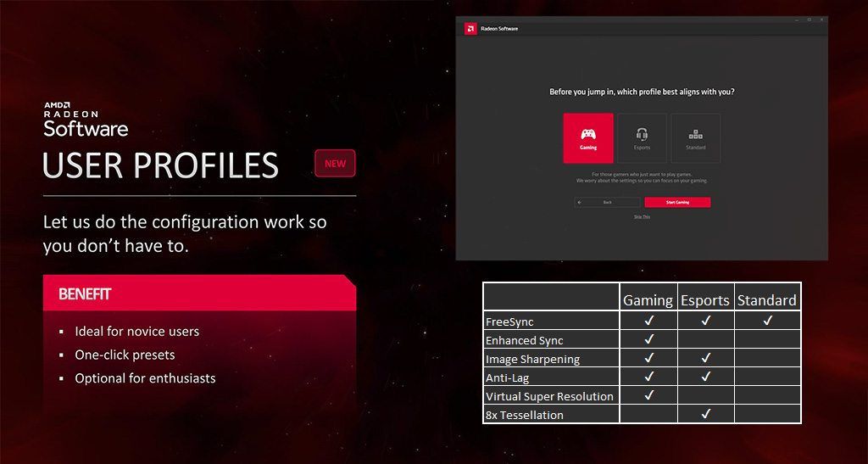Click the Skip This link
The height and width of the screenshot is (464, 868).
[x=643, y=217]
